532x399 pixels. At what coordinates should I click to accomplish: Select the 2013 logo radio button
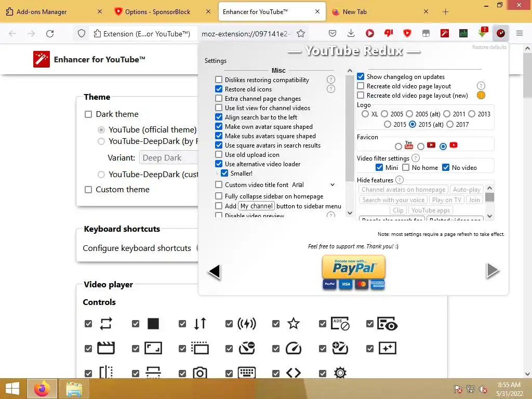click(x=472, y=114)
